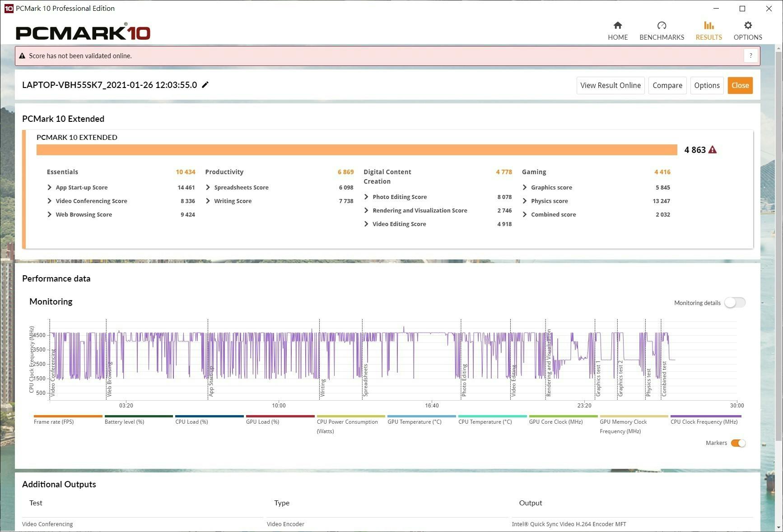The height and width of the screenshot is (532, 783).
Task: Expand Web Browsing Score
Action: pos(49,214)
